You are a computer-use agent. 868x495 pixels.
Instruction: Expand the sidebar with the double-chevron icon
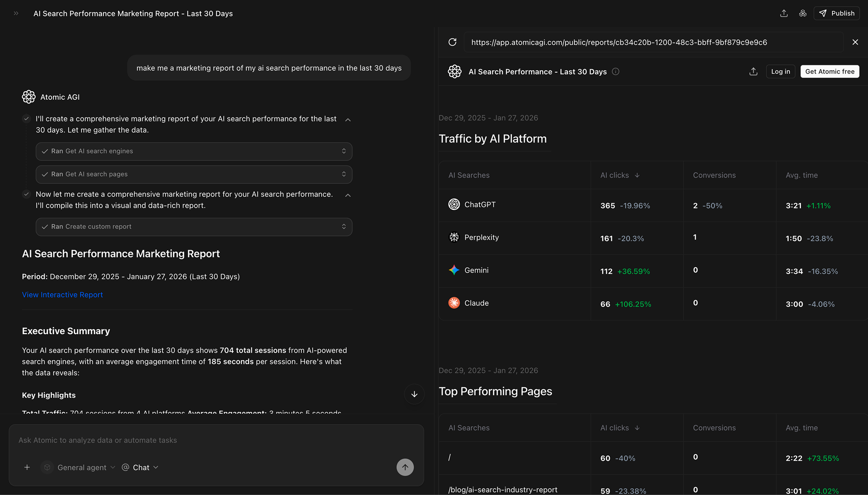16,12
